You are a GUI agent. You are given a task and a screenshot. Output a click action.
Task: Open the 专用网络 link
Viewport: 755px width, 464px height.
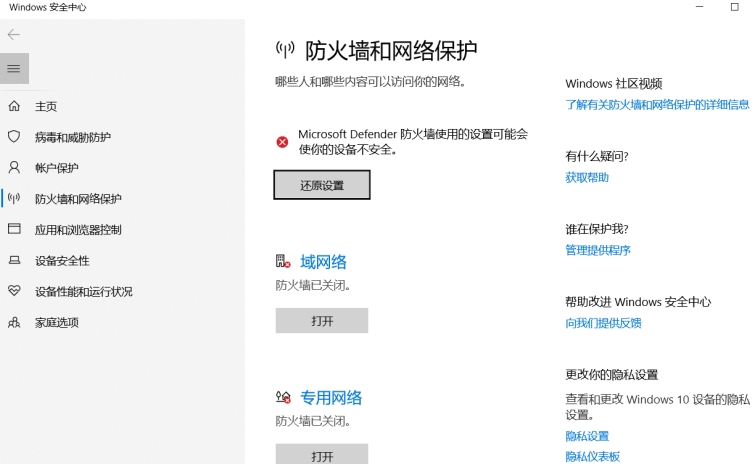coord(331,398)
